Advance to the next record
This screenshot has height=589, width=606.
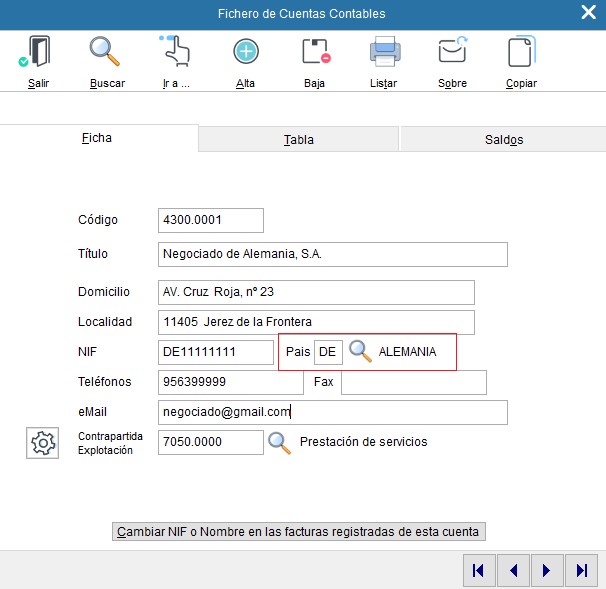coord(547,570)
